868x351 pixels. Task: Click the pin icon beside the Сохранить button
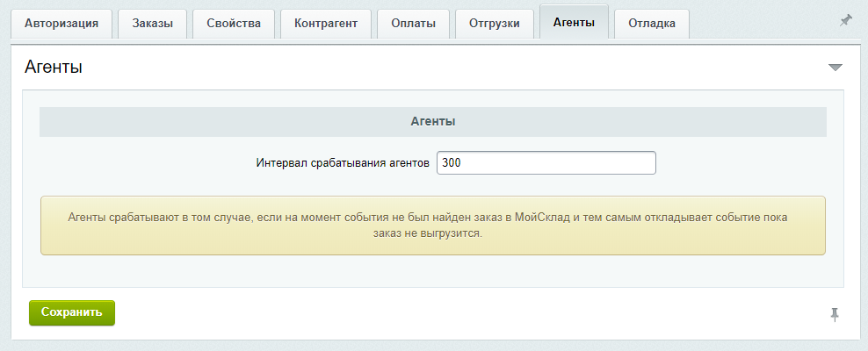[x=834, y=314]
